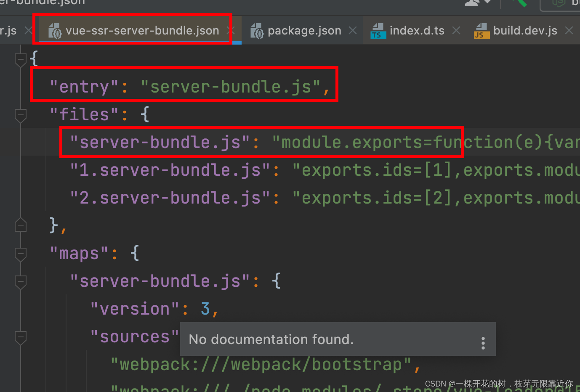Screen dimensions: 580x392
Task: Click the JS file icon on build.dev.js tab
Action: 482,31
